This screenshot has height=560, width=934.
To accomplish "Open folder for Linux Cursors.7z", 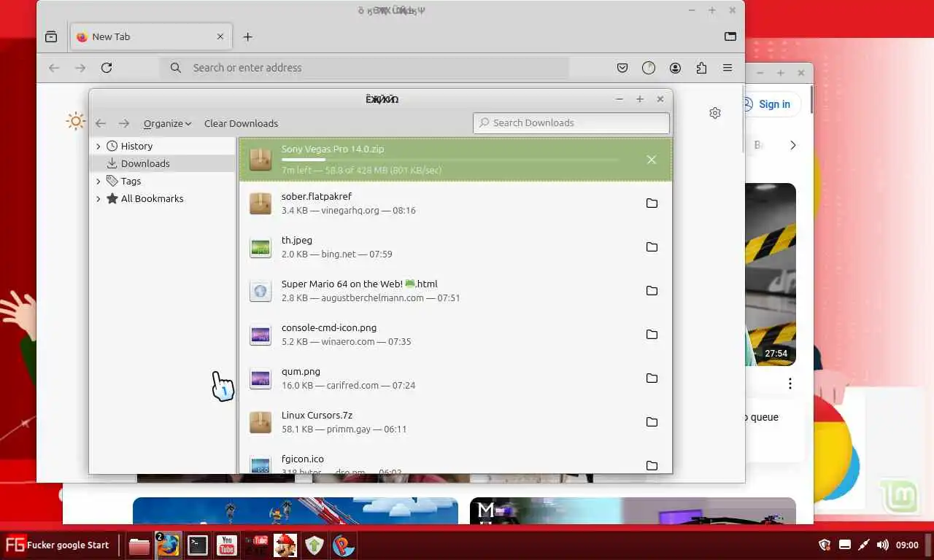I will (652, 422).
